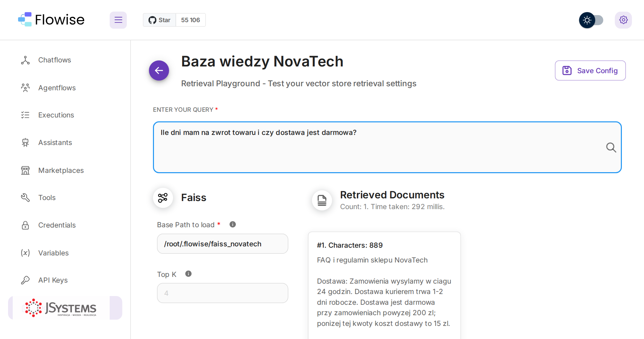The image size is (644, 339).
Task: Click the API Keys key icon
Action: click(x=25, y=280)
